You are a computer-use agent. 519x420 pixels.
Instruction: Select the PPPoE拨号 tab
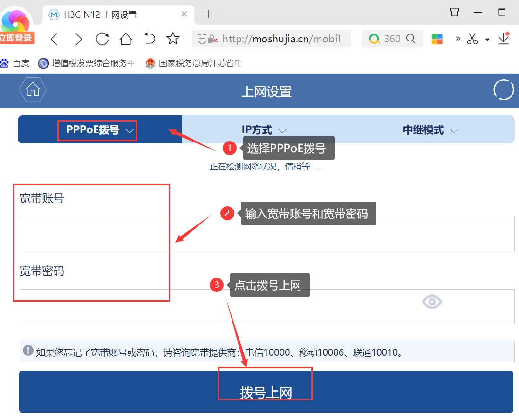(x=100, y=129)
